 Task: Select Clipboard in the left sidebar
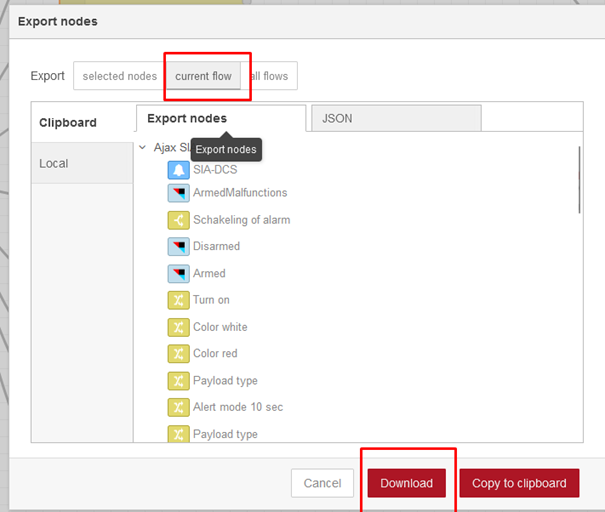click(x=68, y=123)
